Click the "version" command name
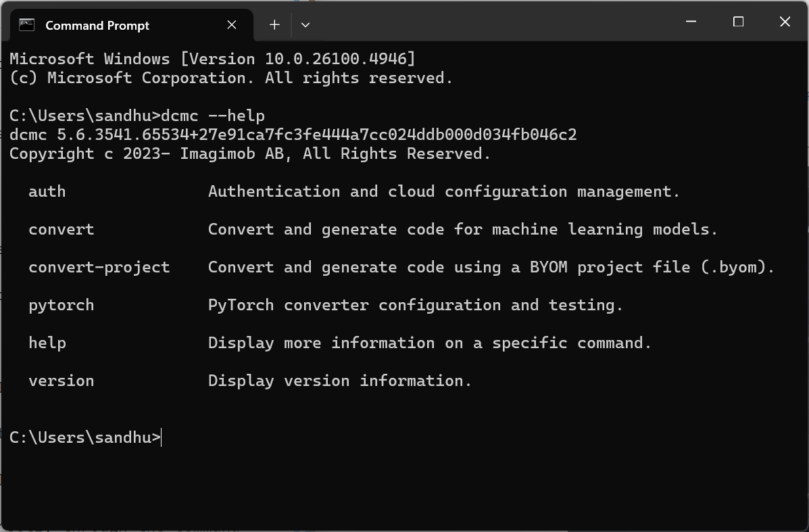 (62, 381)
